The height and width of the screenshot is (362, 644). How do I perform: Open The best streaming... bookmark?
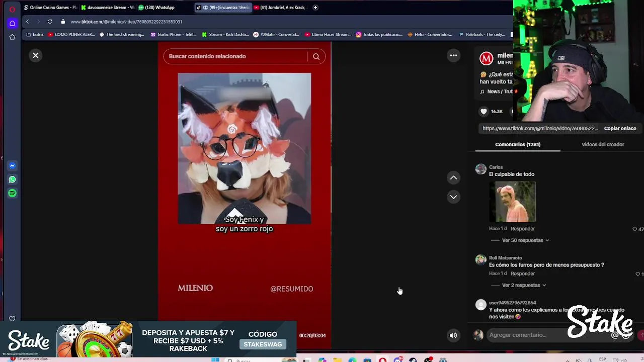[121, 35]
